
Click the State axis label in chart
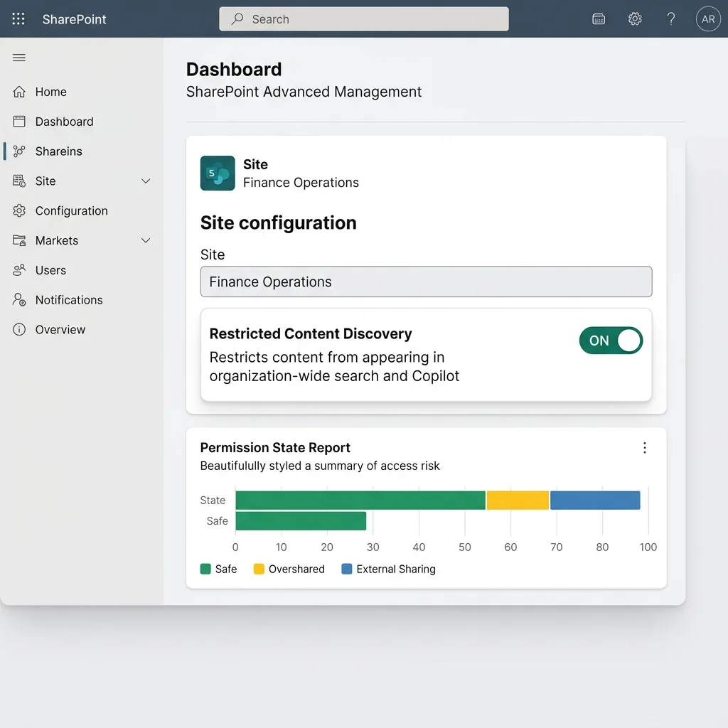[213, 500]
